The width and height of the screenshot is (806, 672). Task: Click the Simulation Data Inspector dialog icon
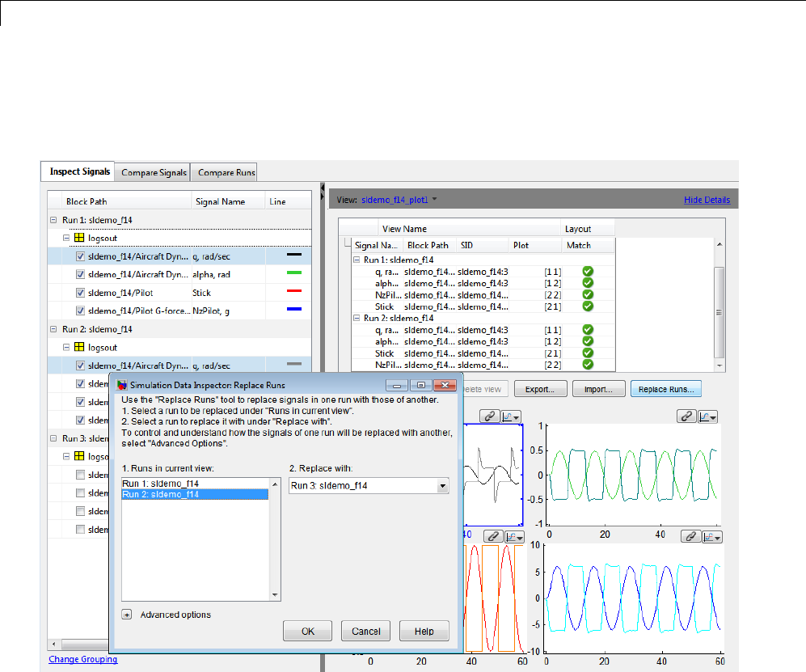coord(122,385)
